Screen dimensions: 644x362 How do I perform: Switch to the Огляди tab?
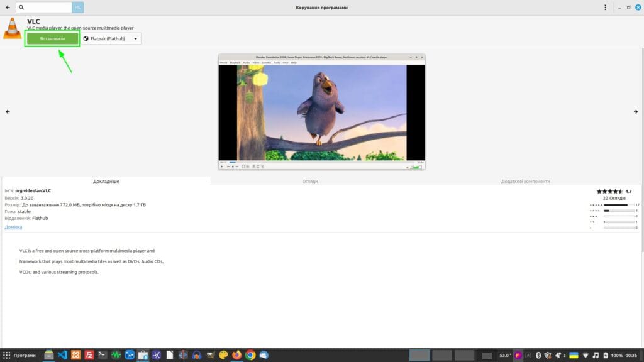coord(309,181)
